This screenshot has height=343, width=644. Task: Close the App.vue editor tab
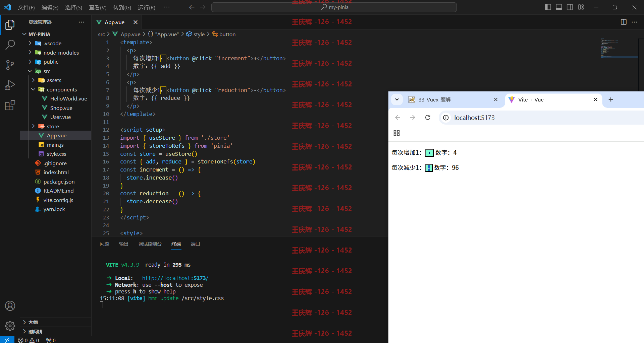(136, 22)
